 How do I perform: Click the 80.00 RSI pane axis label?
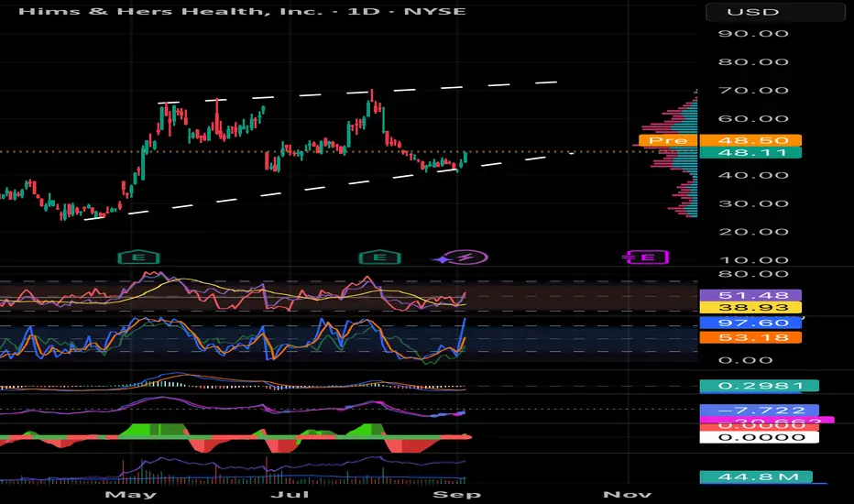coord(753,274)
